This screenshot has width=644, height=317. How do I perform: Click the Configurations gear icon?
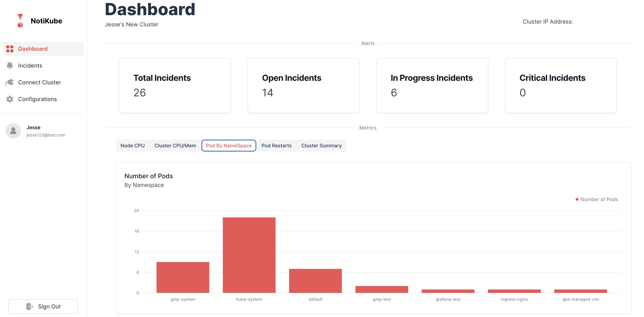tap(10, 99)
